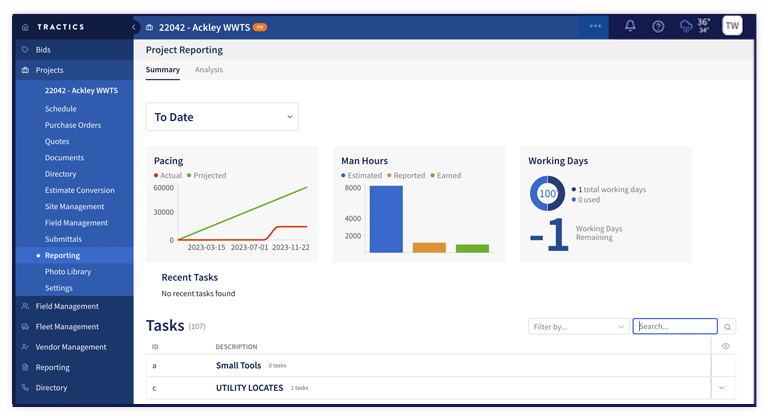Click the blue Estimated bar in Man Hours

385,218
